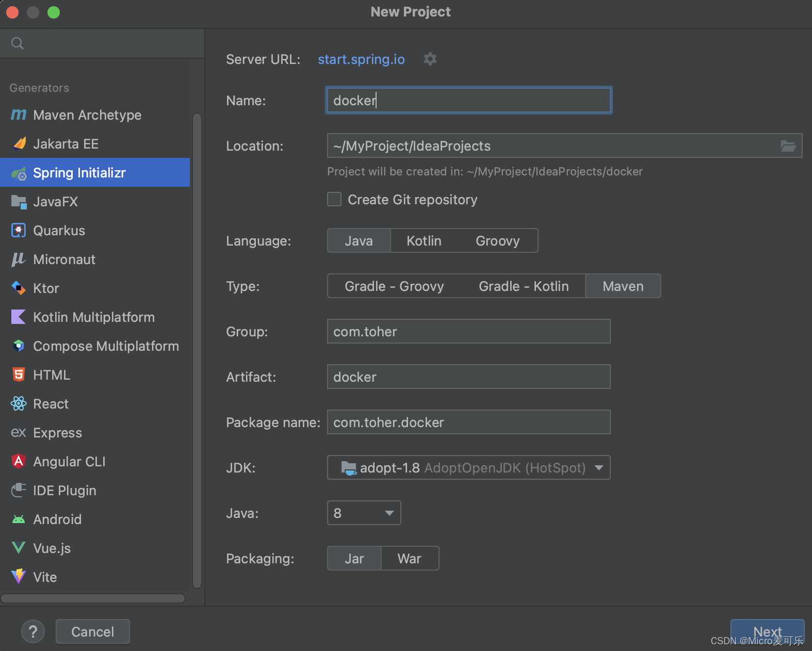812x651 pixels.
Task: Click the Vite lightning icon
Action: [x=19, y=576]
